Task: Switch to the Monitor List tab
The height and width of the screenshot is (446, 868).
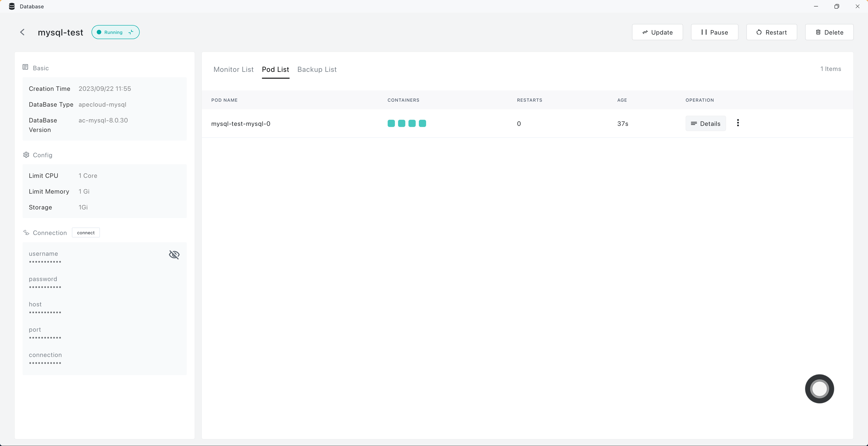Action: point(233,69)
